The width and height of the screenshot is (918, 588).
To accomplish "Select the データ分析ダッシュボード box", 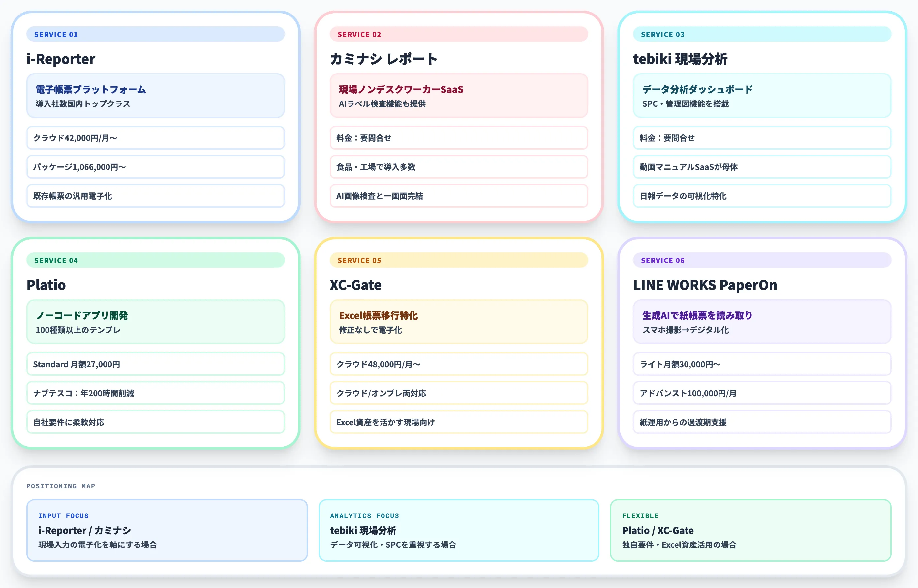I will click(762, 96).
